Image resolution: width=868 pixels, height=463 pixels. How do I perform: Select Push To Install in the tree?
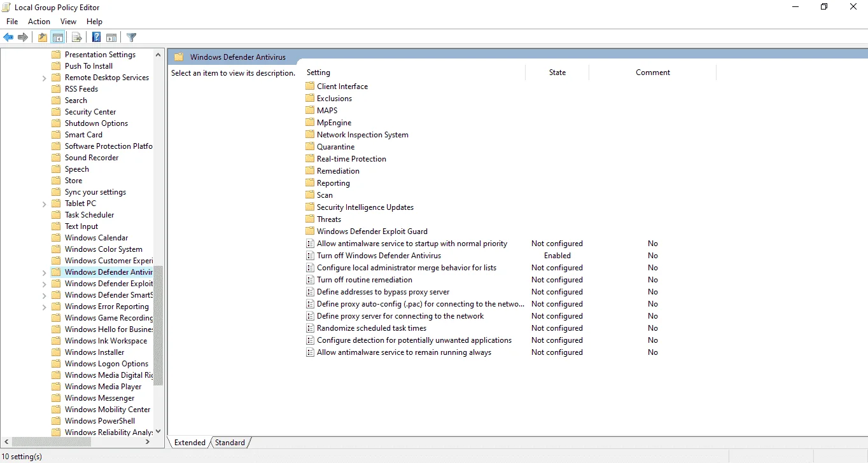click(x=88, y=66)
